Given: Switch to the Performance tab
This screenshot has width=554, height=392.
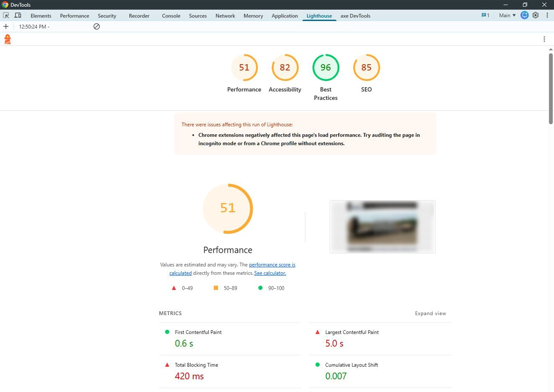Looking at the screenshot, I should pos(74,16).
